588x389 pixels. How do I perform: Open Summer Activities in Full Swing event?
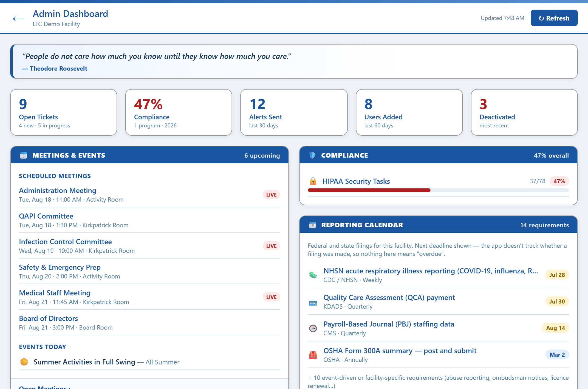(x=149, y=362)
